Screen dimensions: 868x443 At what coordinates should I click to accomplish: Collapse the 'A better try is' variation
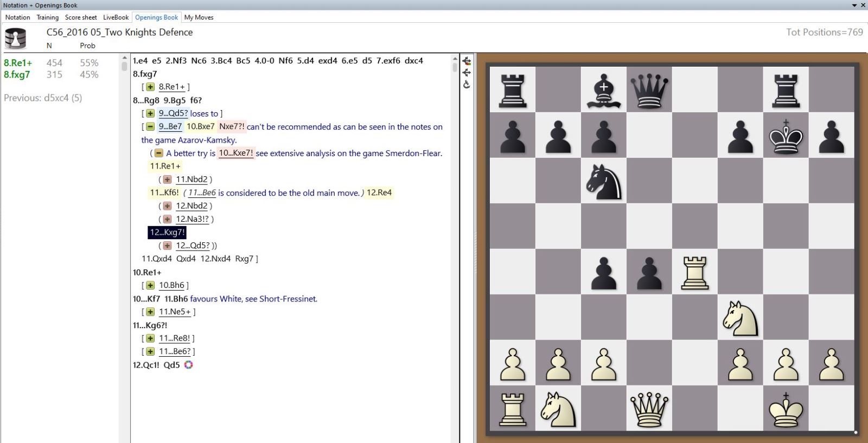(x=159, y=153)
